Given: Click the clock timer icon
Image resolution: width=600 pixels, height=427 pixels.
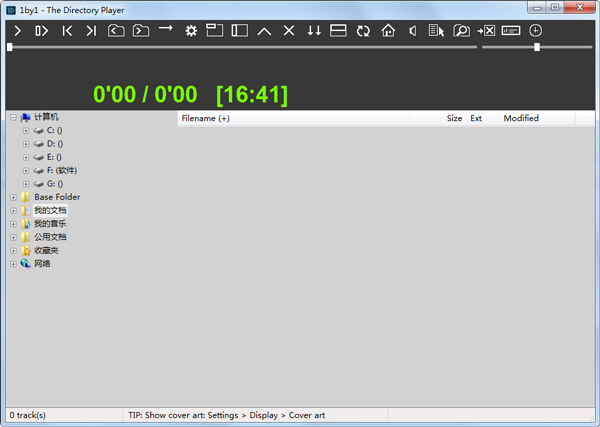Looking at the screenshot, I should (536, 31).
